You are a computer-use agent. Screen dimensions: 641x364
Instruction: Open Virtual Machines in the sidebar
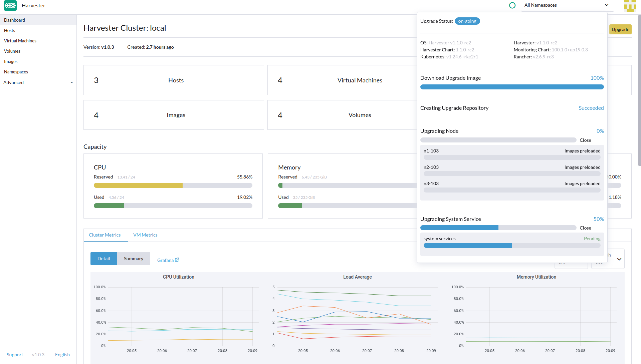(20, 41)
